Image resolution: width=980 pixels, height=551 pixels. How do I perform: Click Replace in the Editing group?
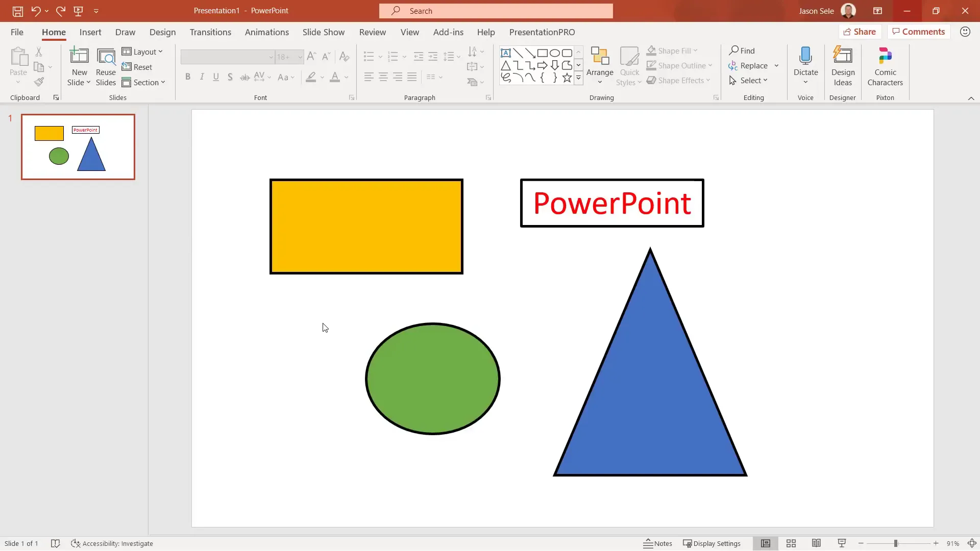tap(748, 65)
